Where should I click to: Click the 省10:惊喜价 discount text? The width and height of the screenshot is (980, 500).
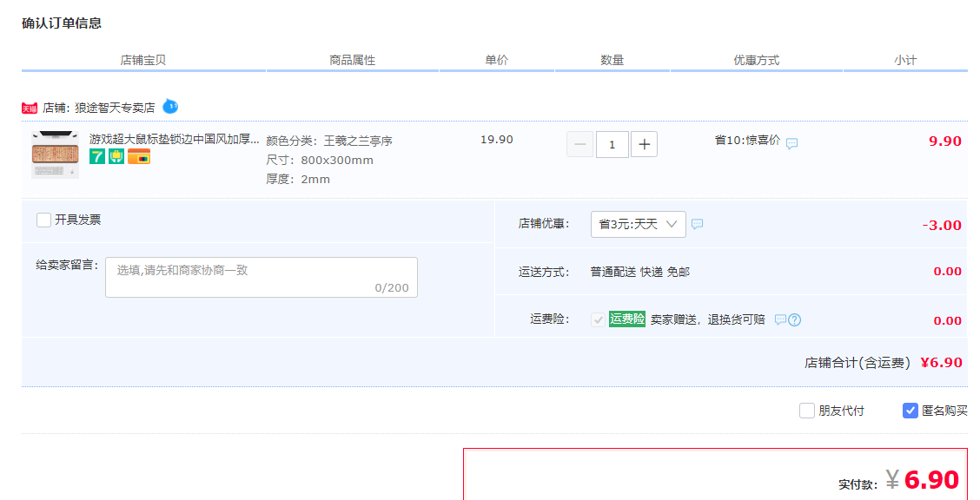tap(747, 141)
